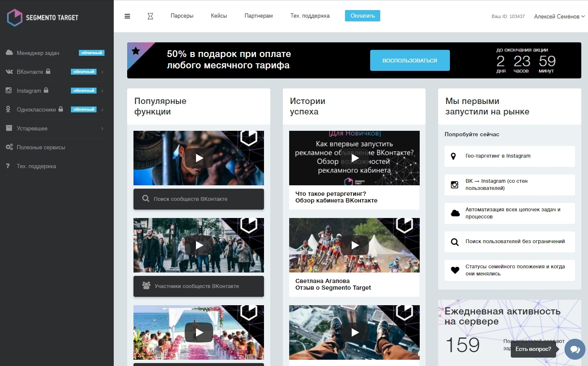Open the chat bubble support widget
The height and width of the screenshot is (366, 588).
pyautogui.click(x=575, y=349)
